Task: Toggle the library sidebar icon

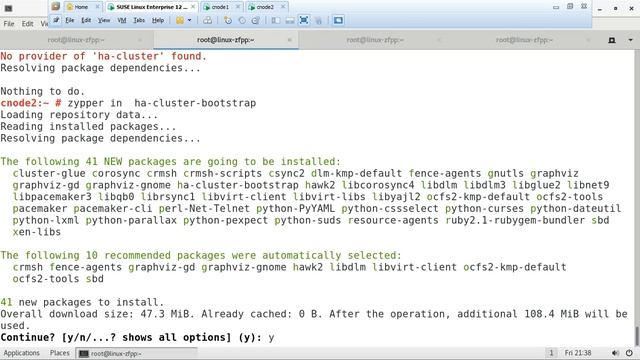Action: pyautogui.click(x=276, y=20)
